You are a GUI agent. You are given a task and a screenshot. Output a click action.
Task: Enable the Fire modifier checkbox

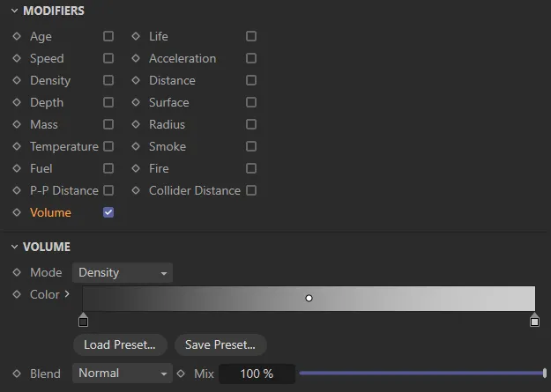pyautogui.click(x=251, y=168)
